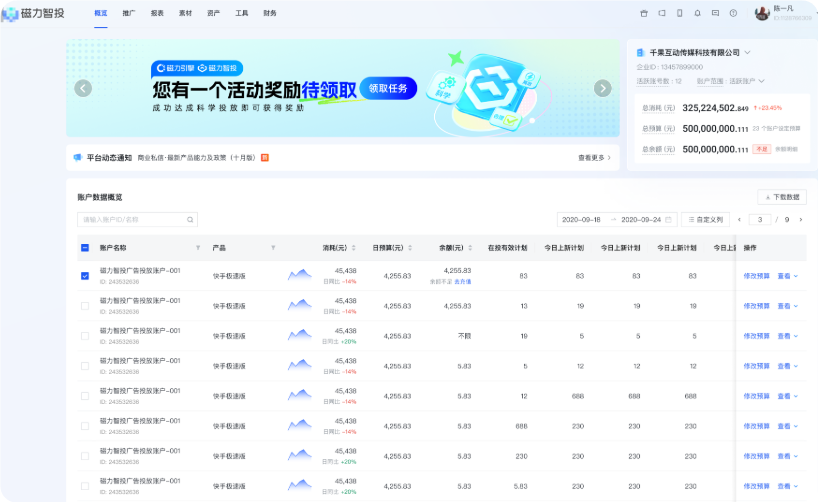The height and width of the screenshot is (502, 818).
Task: Sort by 余额(元) column arrows
Action: point(470,248)
